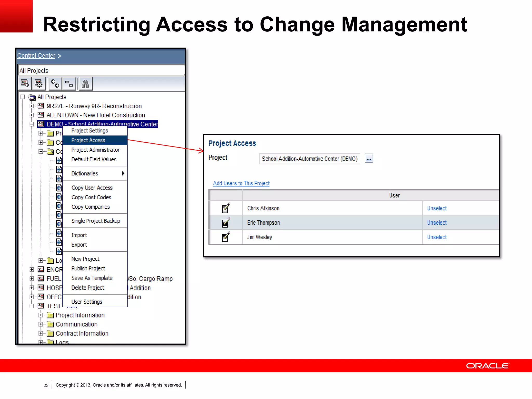
Task: Click the add project toolbar icon
Action: (25, 84)
